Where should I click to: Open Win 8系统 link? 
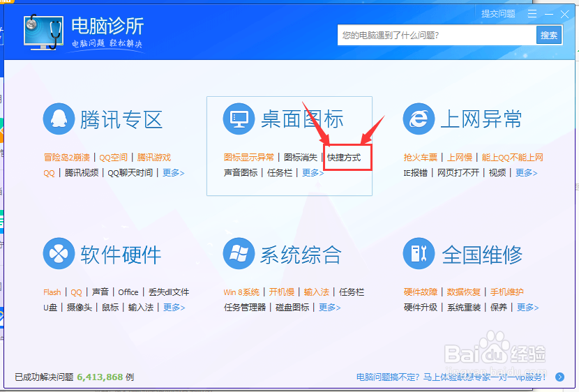[241, 292]
